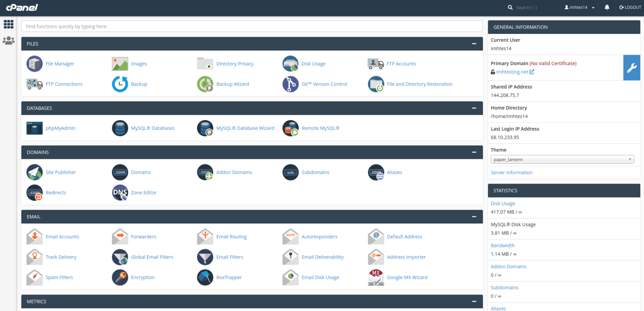644x311 pixels.
Task: Open the imhtes14 user menu
Action: [580, 8]
